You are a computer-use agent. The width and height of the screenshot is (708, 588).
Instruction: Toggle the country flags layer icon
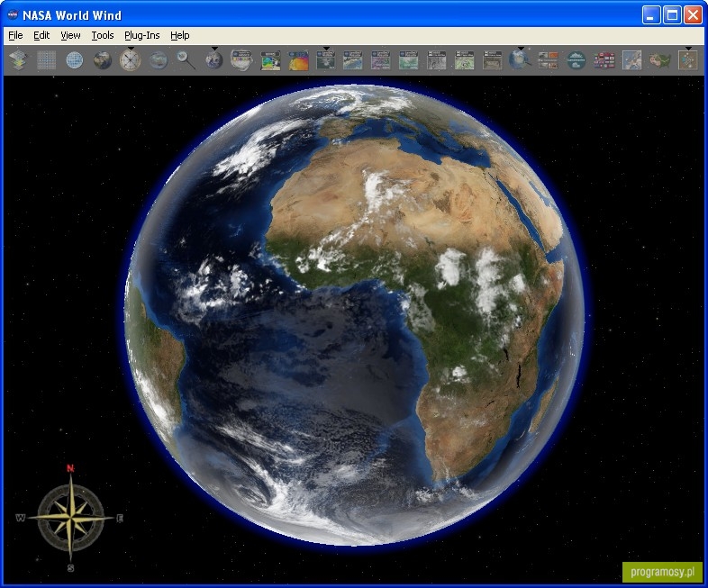tap(604, 60)
